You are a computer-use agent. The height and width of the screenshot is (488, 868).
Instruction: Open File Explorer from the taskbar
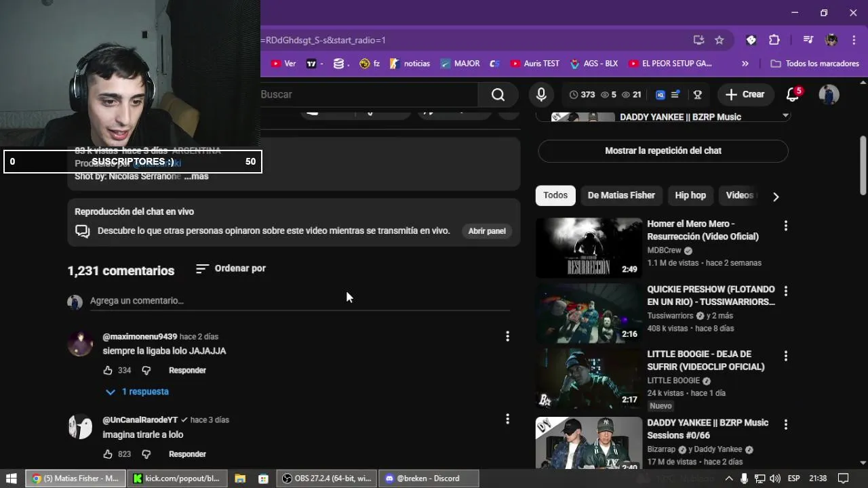coord(240,479)
